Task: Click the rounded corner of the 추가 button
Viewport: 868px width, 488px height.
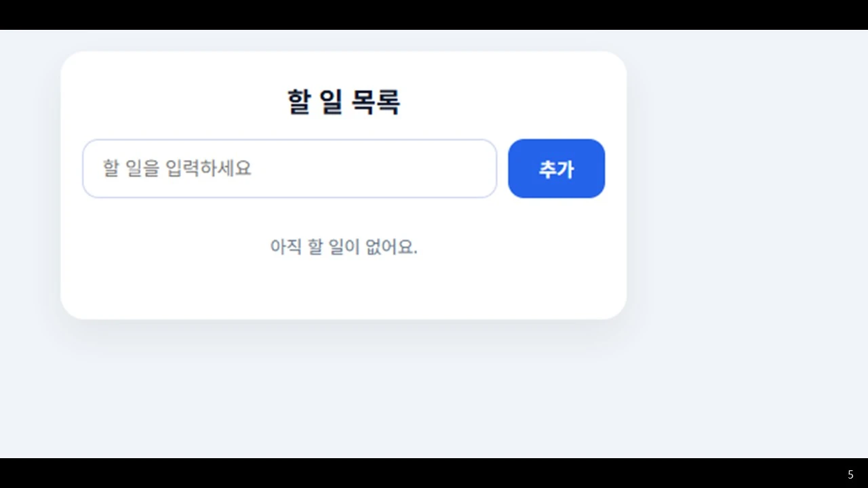Action: pyautogui.click(x=513, y=144)
